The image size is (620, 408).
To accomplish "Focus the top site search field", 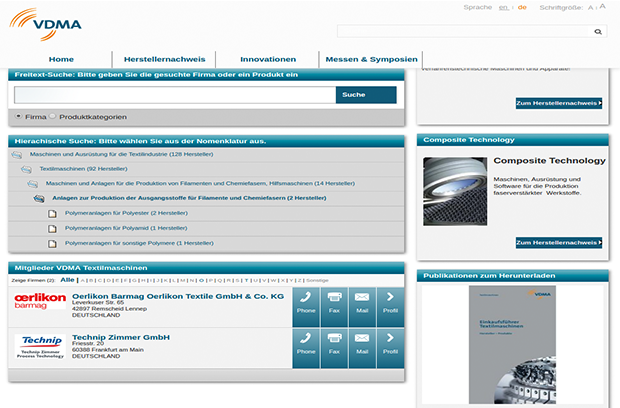I will [465, 32].
